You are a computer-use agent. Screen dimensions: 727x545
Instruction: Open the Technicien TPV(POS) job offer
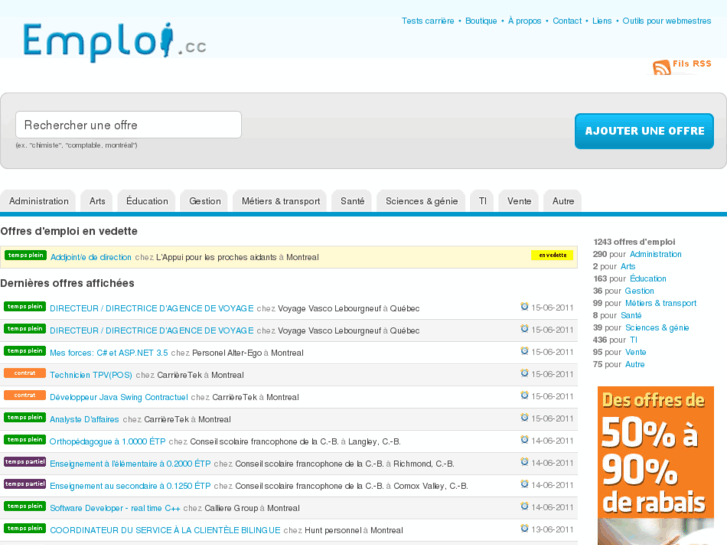pyautogui.click(x=91, y=375)
